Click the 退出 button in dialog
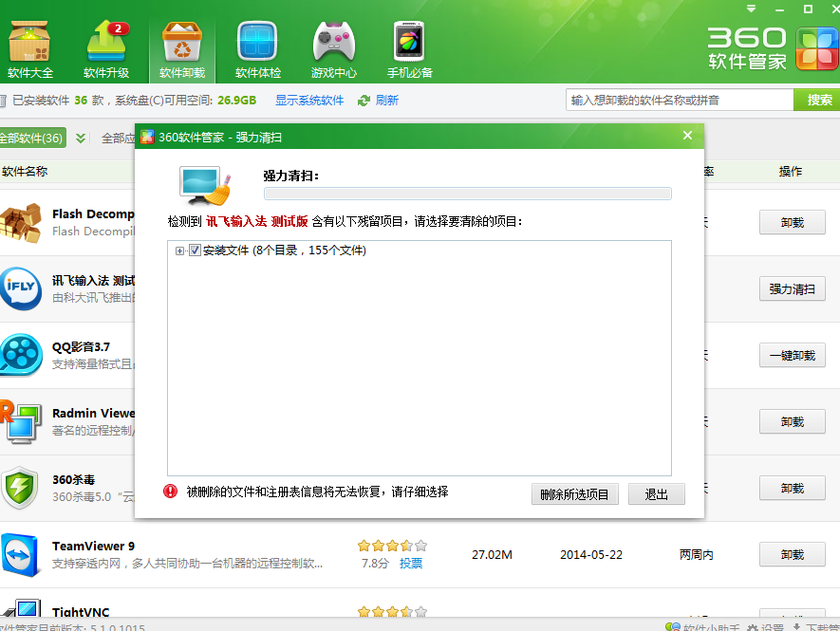This screenshot has height=631, width=840. [656, 493]
